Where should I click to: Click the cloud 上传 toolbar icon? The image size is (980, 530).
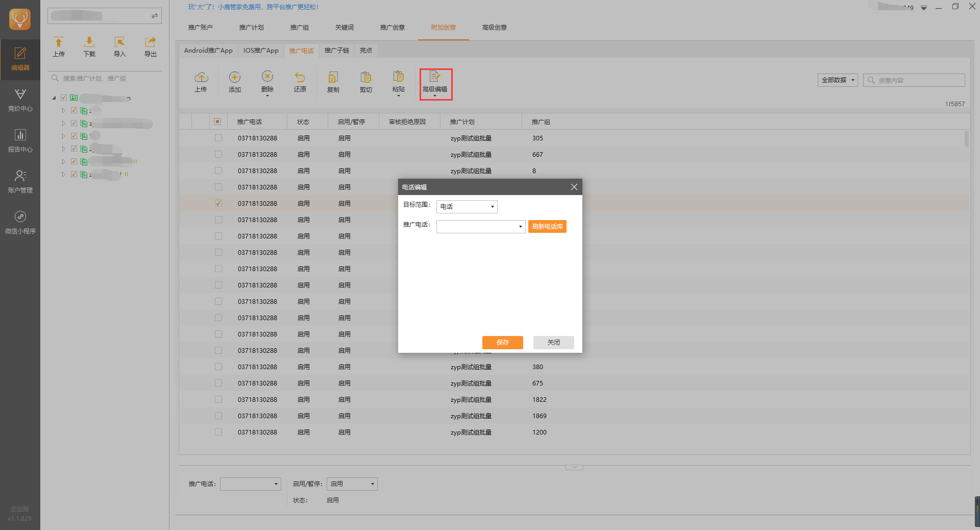201,82
